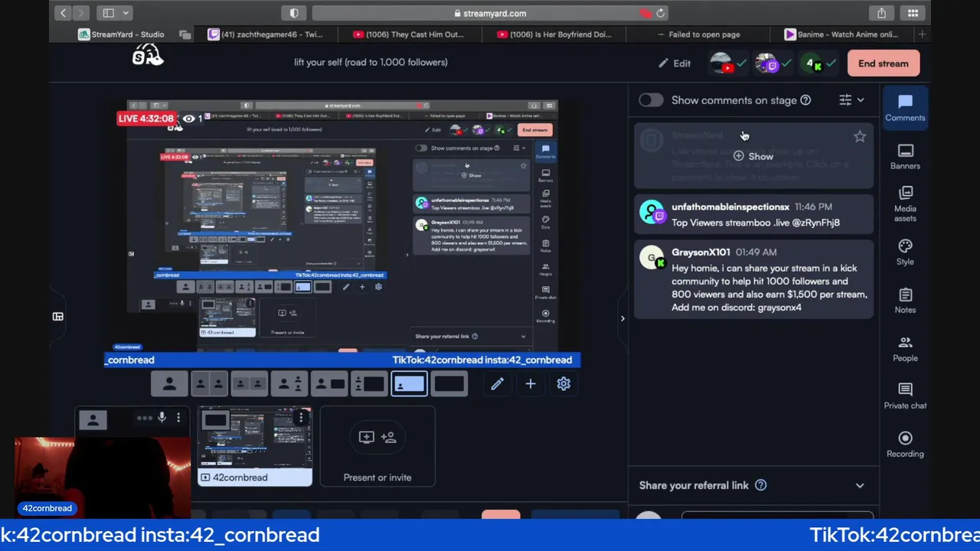
Task: Open the dropdown arrow beside comment settings
Action: coord(861,100)
